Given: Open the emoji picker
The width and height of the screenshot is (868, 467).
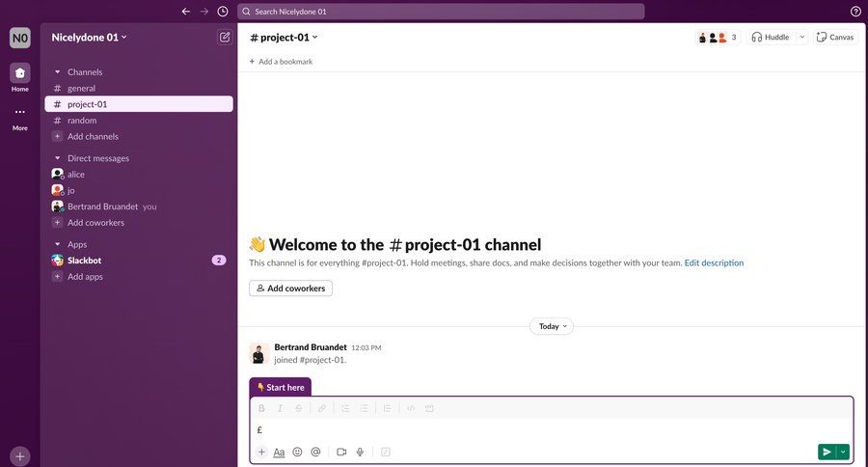Looking at the screenshot, I should tap(297, 452).
